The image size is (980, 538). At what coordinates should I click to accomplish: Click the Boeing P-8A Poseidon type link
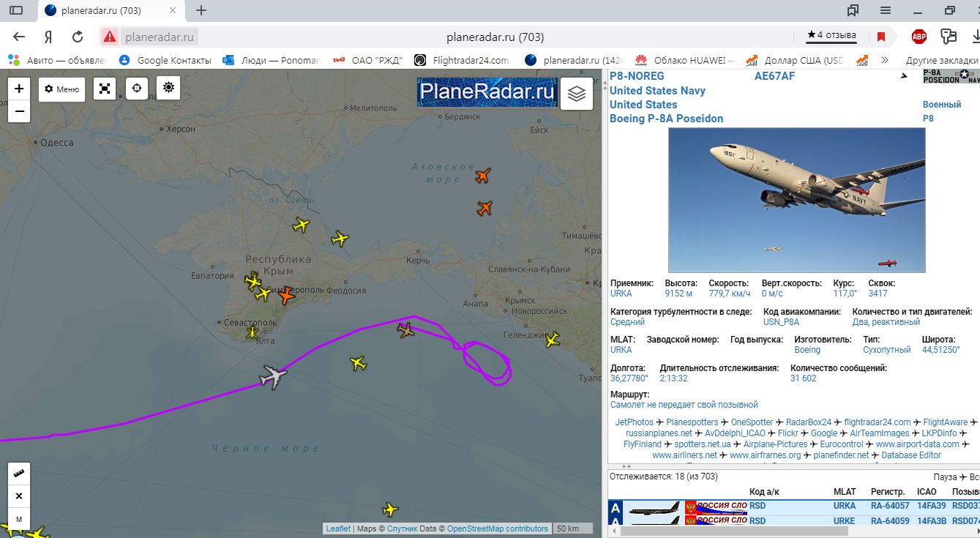click(x=666, y=119)
